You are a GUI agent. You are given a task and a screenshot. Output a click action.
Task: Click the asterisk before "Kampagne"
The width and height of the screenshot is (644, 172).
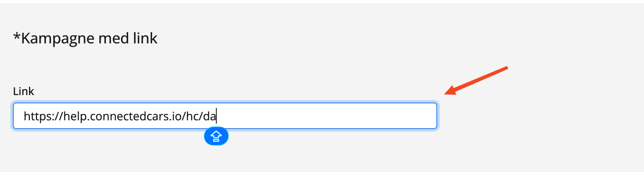[17, 37]
